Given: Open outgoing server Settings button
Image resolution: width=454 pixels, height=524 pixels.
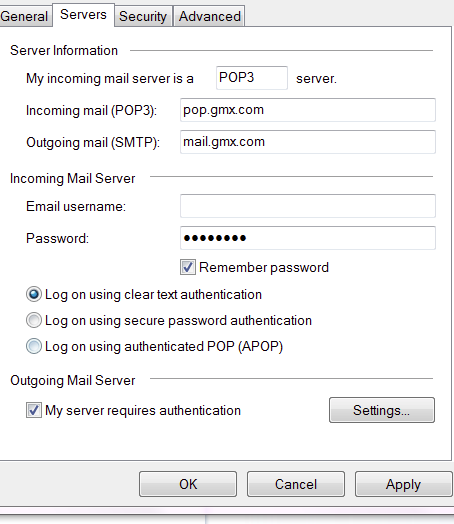Looking at the screenshot, I should tap(382, 410).
